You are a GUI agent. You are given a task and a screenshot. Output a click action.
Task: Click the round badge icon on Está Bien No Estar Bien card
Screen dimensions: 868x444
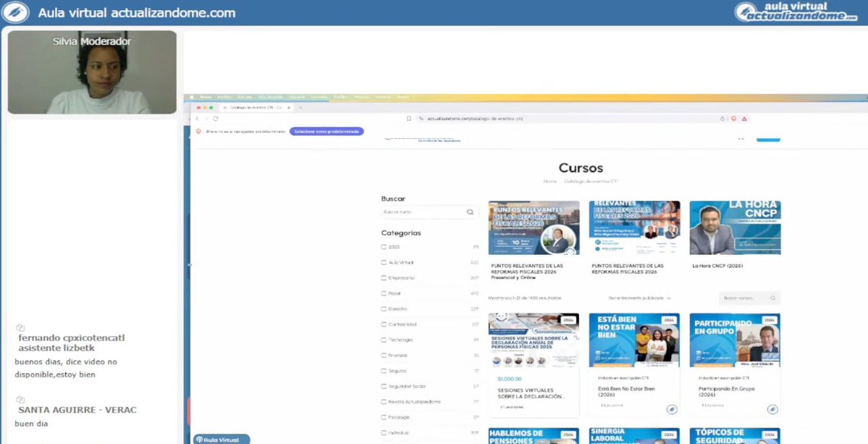tap(672, 410)
